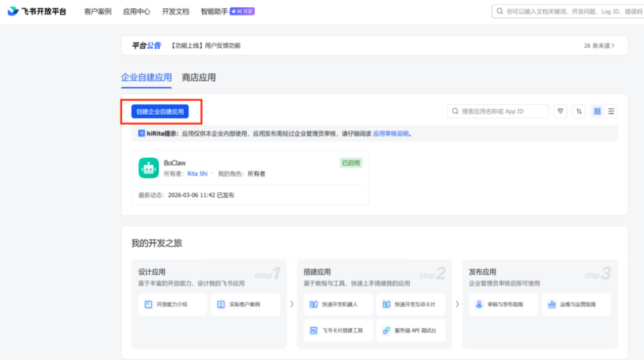Open the 快速开发机器人 card
The image size is (644, 360).
pos(338,304)
